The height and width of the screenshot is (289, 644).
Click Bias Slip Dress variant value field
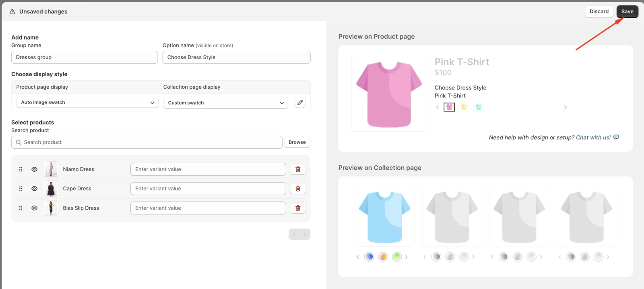pyautogui.click(x=208, y=208)
